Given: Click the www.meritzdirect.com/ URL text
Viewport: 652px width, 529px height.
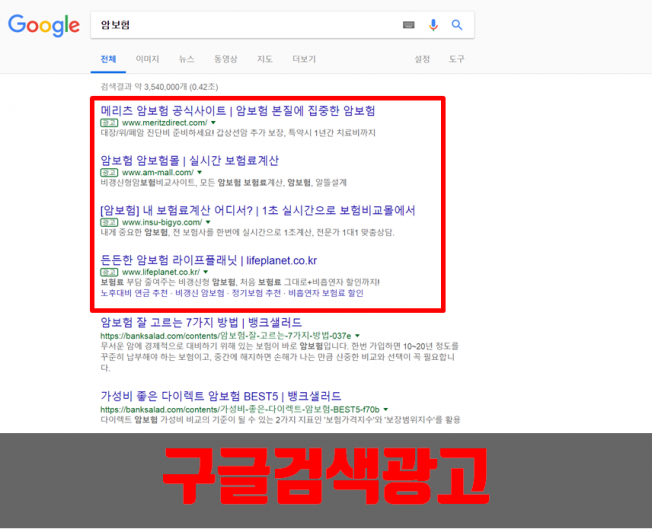Looking at the screenshot, I should click(x=165, y=123).
